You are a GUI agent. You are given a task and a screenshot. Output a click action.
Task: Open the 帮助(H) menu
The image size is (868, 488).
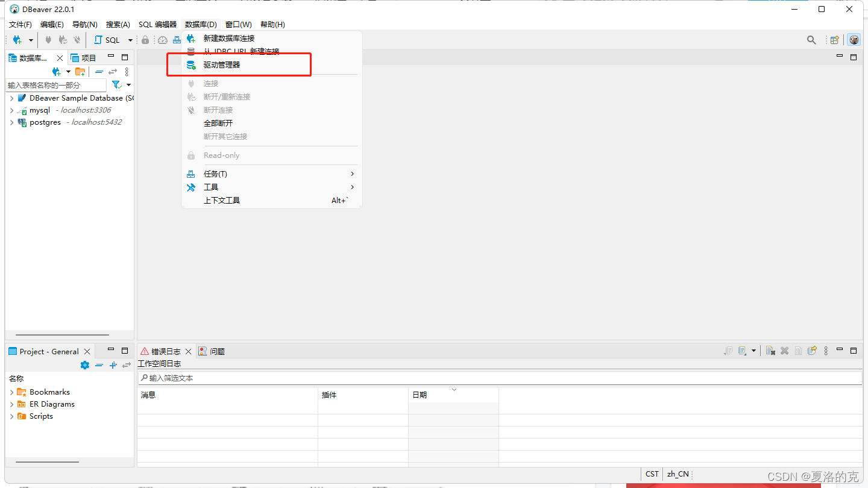click(272, 25)
